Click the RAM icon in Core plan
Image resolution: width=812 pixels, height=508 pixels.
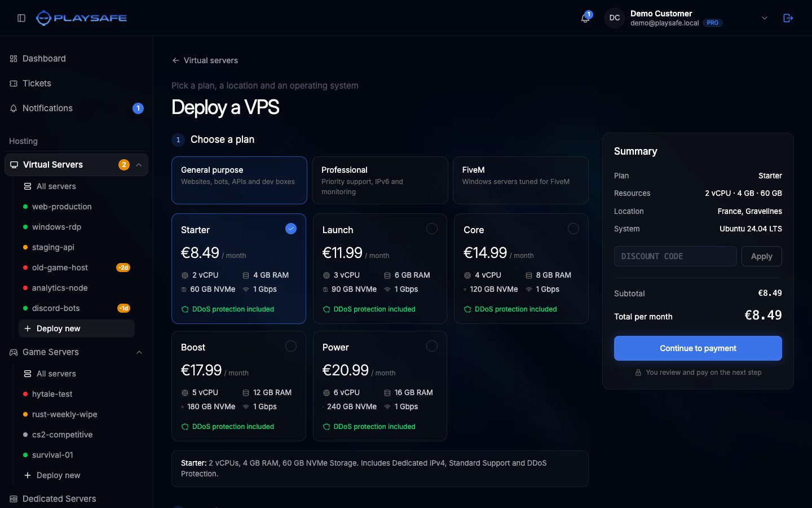pyautogui.click(x=529, y=275)
